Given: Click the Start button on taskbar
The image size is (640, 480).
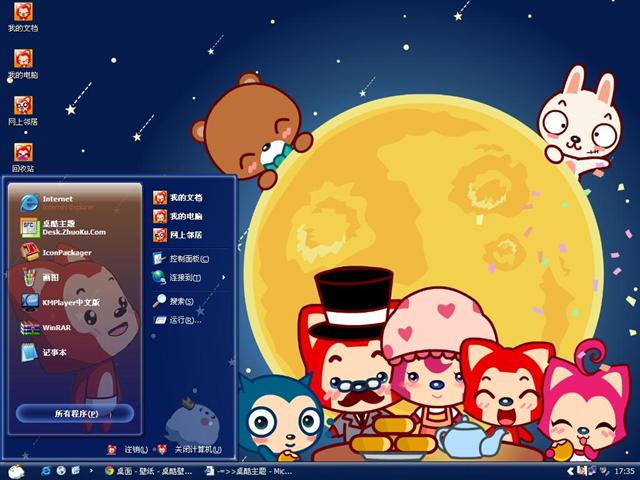Looking at the screenshot, I should pos(16,472).
